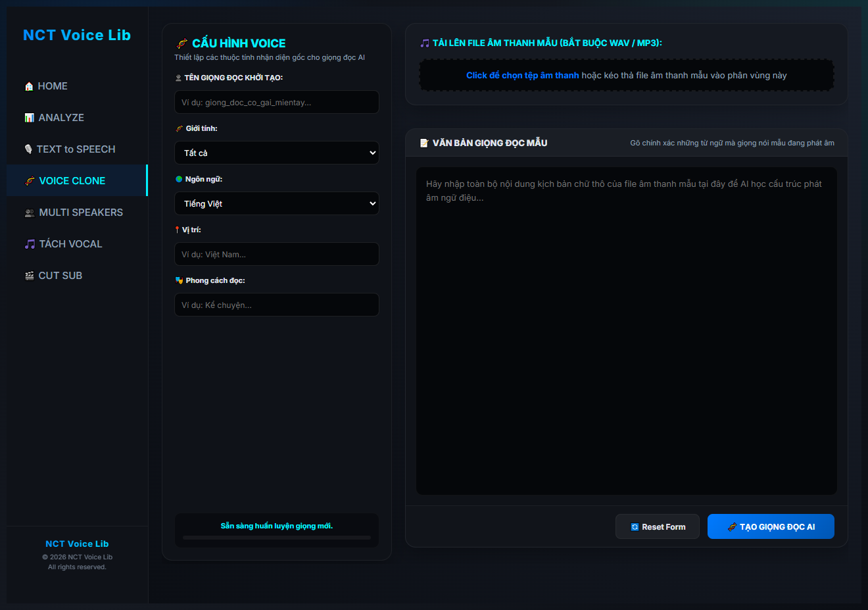Click the audio file drop zone
868x610 pixels.
click(x=627, y=76)
